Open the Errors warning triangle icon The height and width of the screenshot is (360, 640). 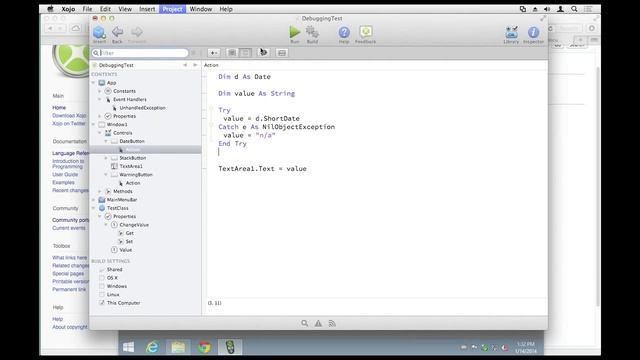(318, 323)
